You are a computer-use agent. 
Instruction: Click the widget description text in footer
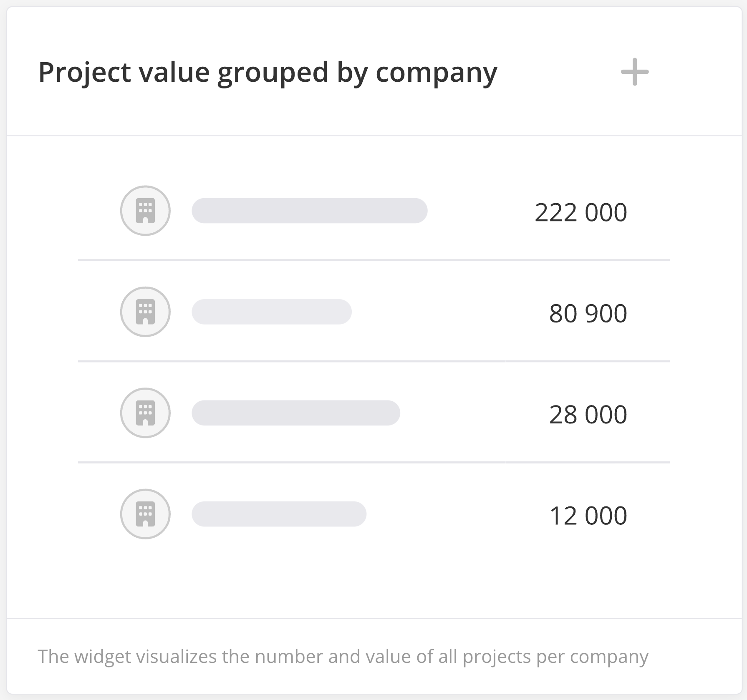click(343, 656)
